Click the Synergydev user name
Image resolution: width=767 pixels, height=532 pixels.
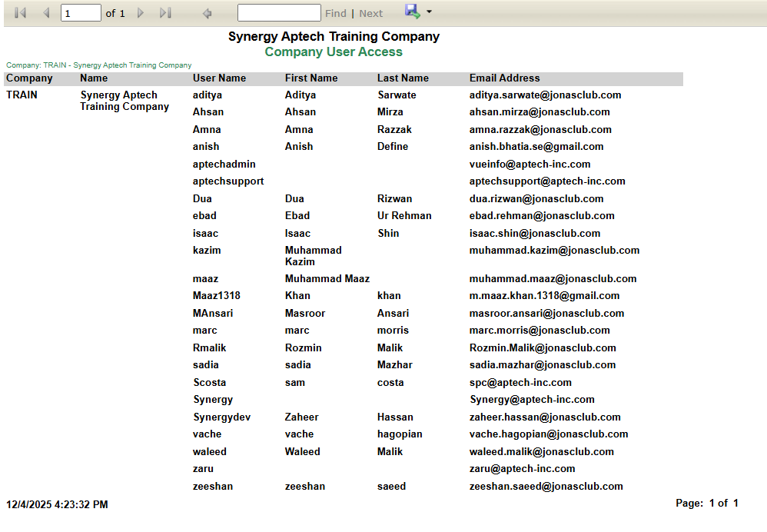coord(221,417)
